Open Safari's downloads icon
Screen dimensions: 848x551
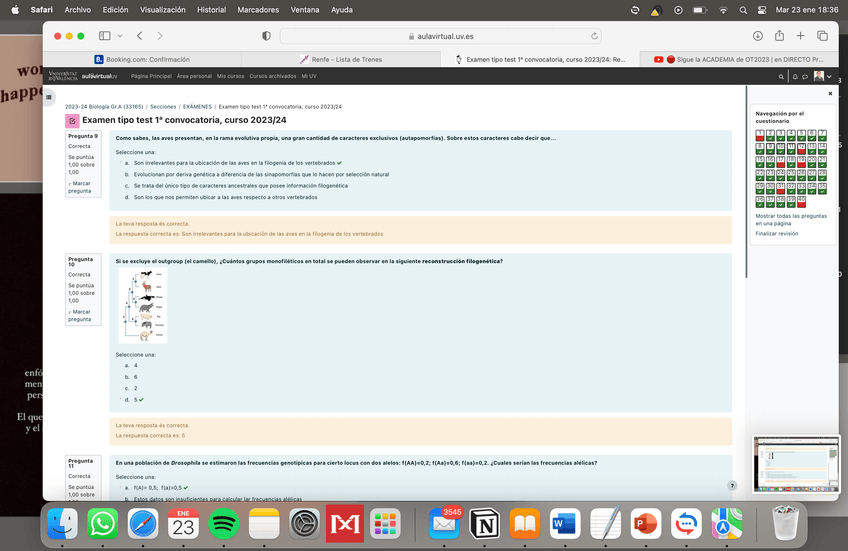click(756, 36)
